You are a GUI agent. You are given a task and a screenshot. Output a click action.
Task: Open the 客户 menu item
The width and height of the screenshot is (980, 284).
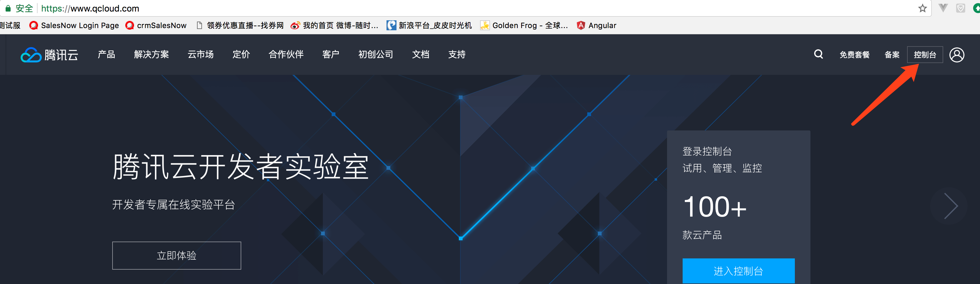pos(331,54)
